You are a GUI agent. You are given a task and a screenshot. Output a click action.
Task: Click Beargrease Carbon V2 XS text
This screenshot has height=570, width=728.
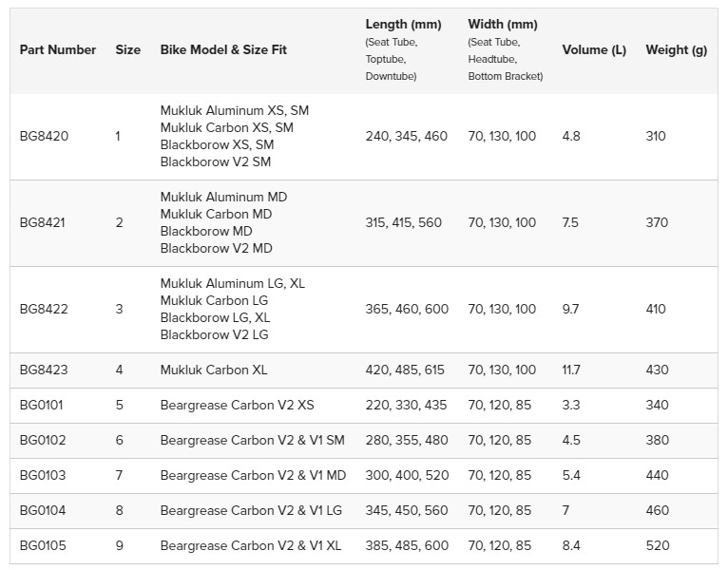tap(237, 406)
